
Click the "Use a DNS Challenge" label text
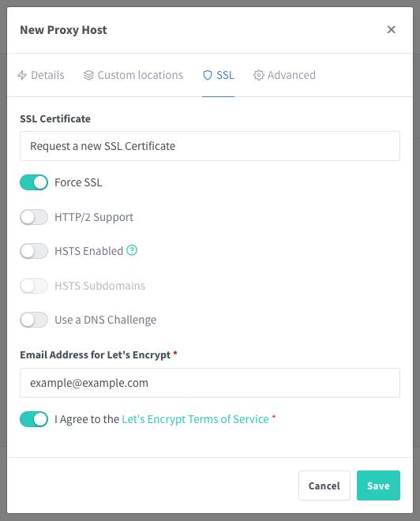[105, 320]
